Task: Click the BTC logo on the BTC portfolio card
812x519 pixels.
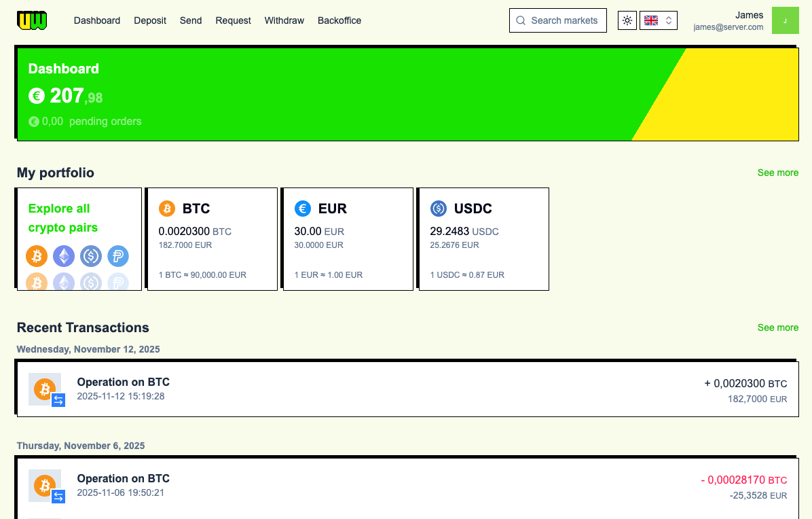Action: 166,209
